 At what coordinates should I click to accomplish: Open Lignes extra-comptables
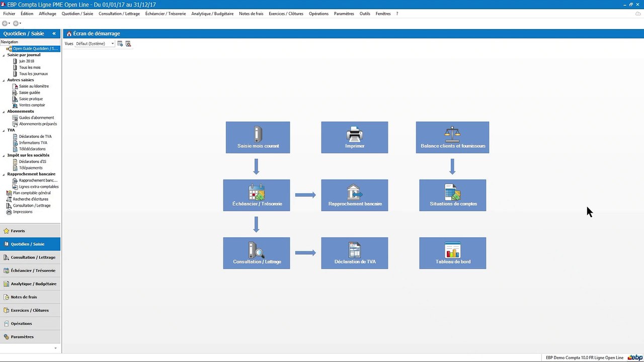tap(39, 187)
